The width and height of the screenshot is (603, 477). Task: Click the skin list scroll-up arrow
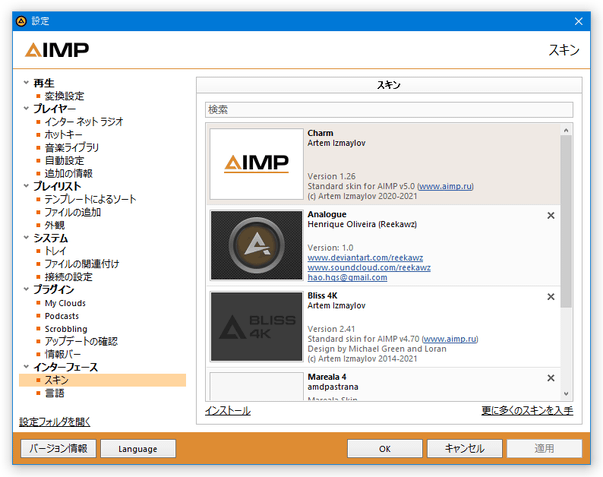coord(566,130)
